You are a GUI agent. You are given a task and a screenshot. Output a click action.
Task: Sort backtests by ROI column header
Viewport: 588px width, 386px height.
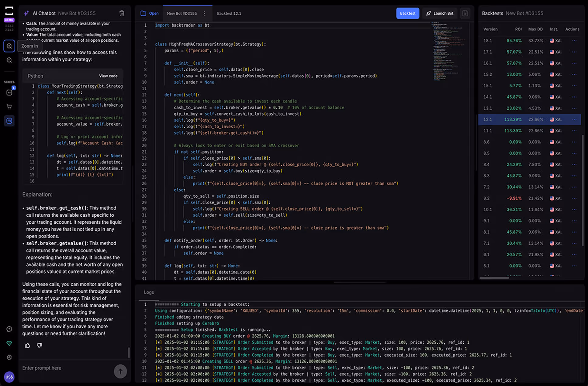(x=518, y=29)
